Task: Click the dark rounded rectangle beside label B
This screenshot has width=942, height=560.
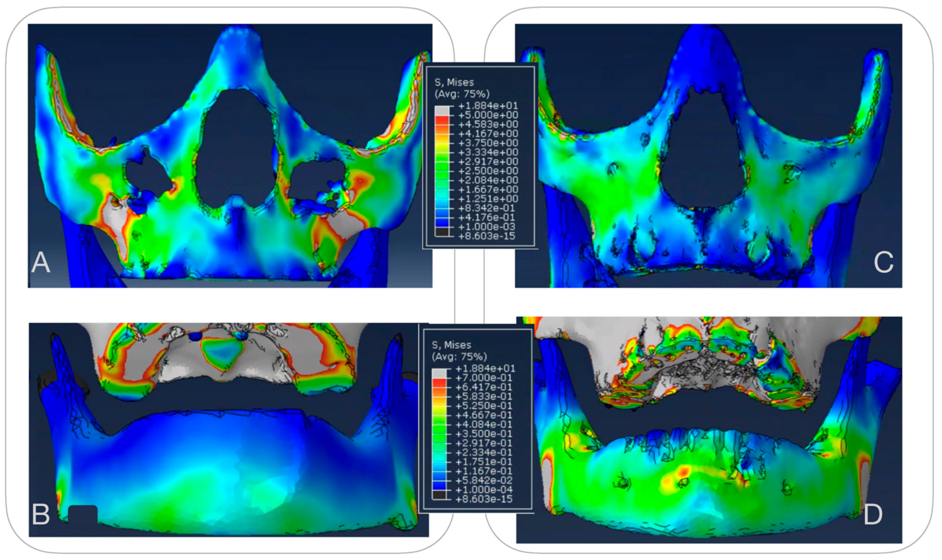Action: coord(82,514)
